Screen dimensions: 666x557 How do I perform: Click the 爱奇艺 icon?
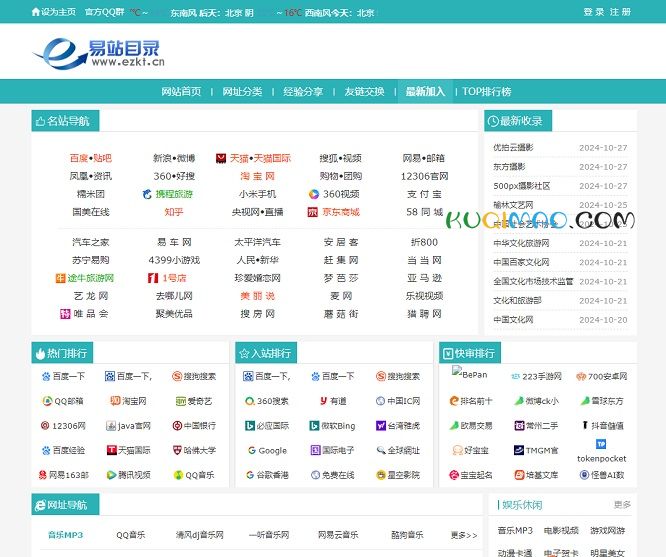[x=181, y=401]
